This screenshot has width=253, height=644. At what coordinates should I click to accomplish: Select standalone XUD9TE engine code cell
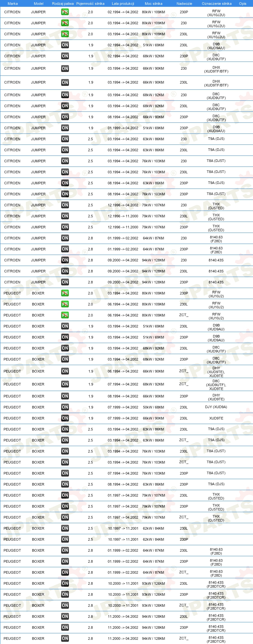216,418
